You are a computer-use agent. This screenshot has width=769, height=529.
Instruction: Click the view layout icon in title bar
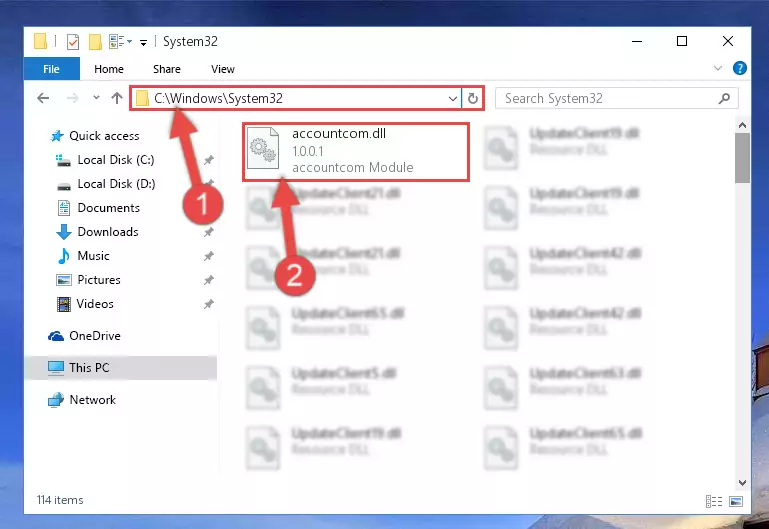click(x=117, y=42)
